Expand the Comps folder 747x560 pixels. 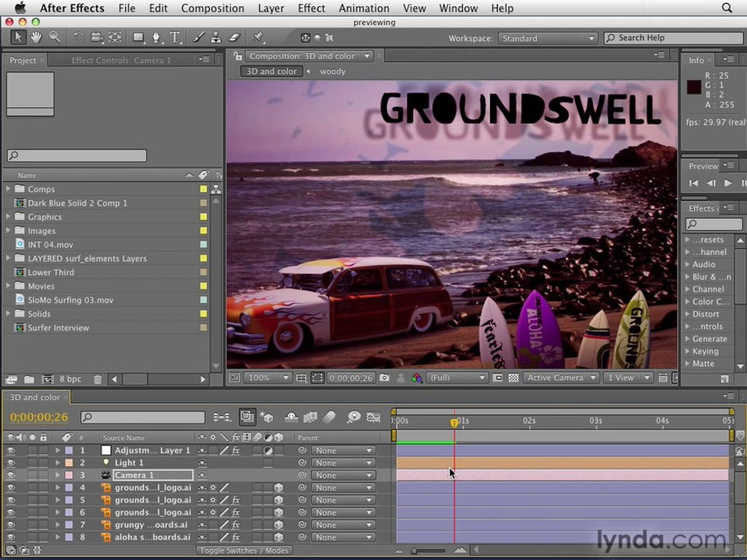[x=8, y=189]
